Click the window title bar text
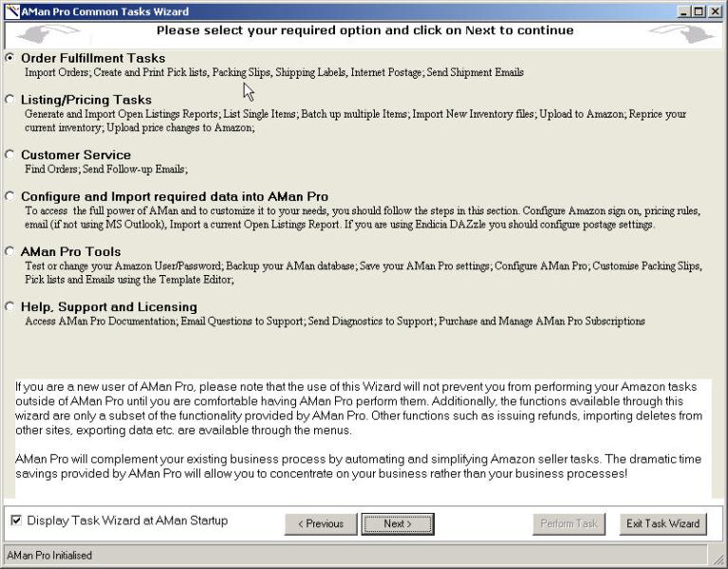The width and height of the screenshot is (728, 569). 104,11
